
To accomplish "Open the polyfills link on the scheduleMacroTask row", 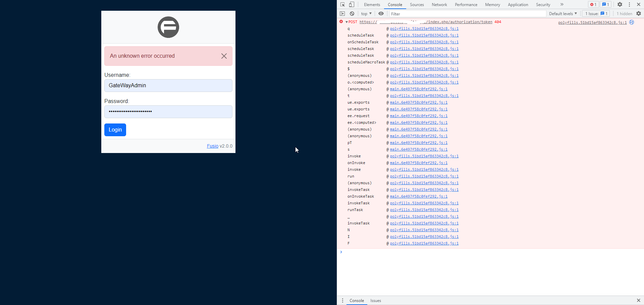I will pyautogui.click(x=424, y=62).
